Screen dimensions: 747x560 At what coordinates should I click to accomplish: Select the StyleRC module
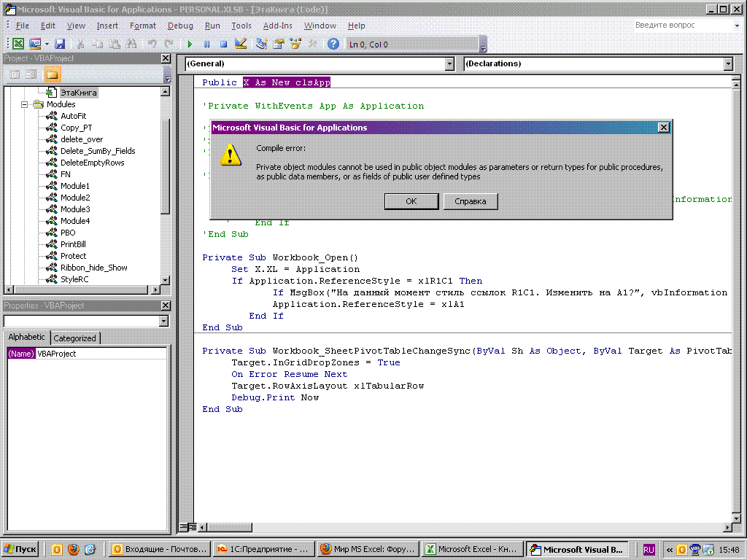(x=74, y=279)
